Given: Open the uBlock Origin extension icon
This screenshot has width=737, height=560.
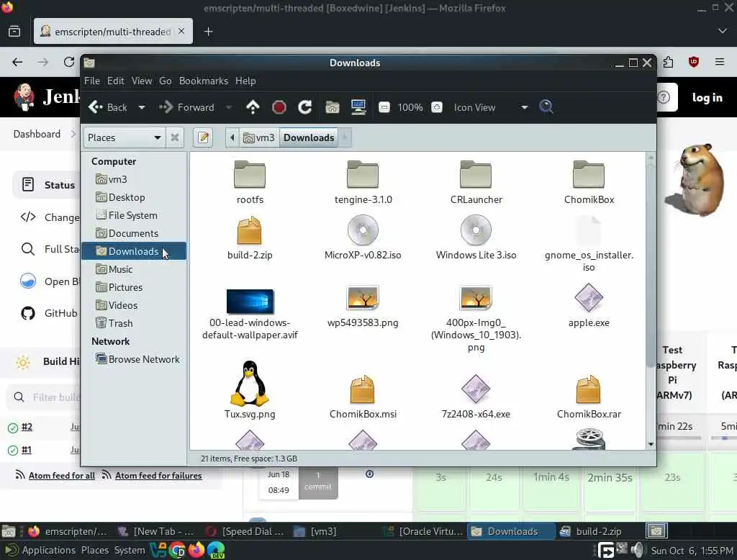Looking at the screenshot, I should click(694, 62).
